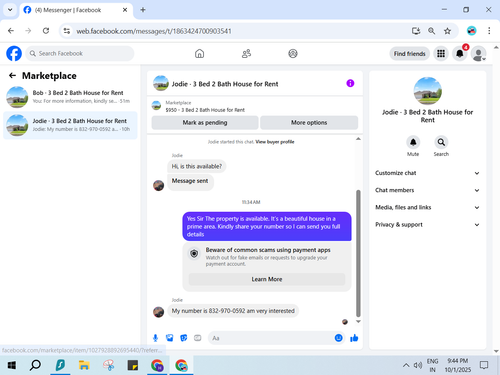Choose a sticker icon
This screenshot has width=500, height=375.
[184, 338]
